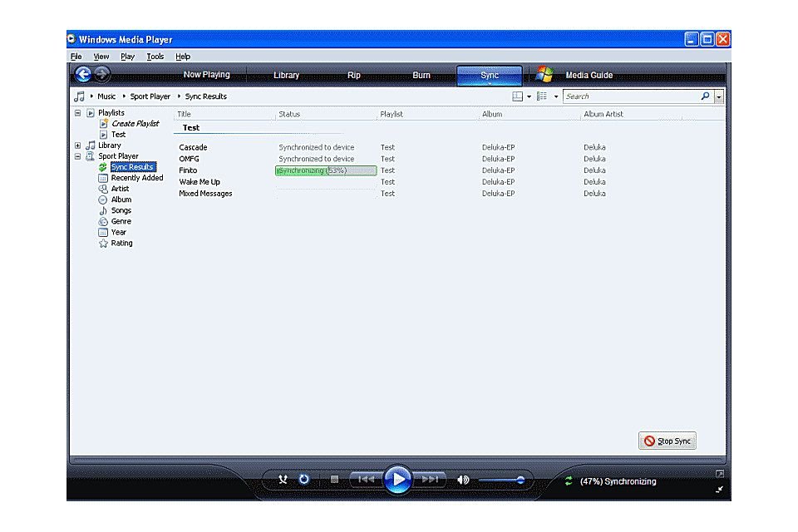Click the view options list icon
This screenshot has width=798, height=532.
tap(542, 96)
